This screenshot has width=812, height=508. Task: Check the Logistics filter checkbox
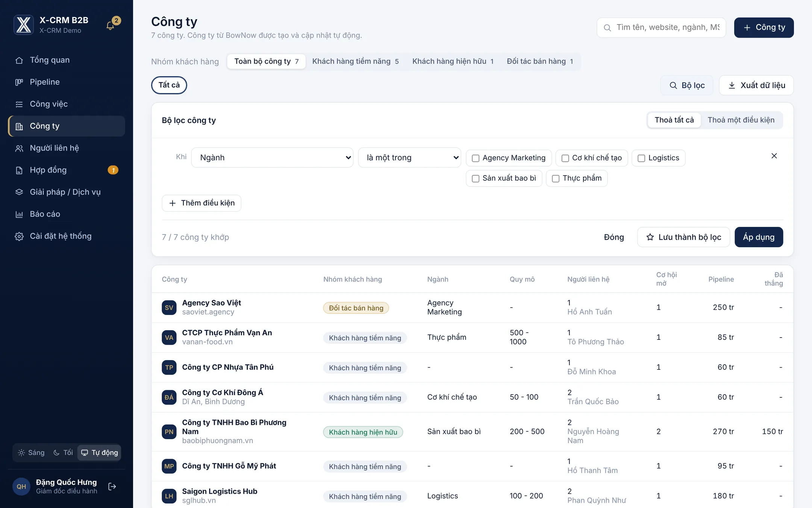click(641, 158)
